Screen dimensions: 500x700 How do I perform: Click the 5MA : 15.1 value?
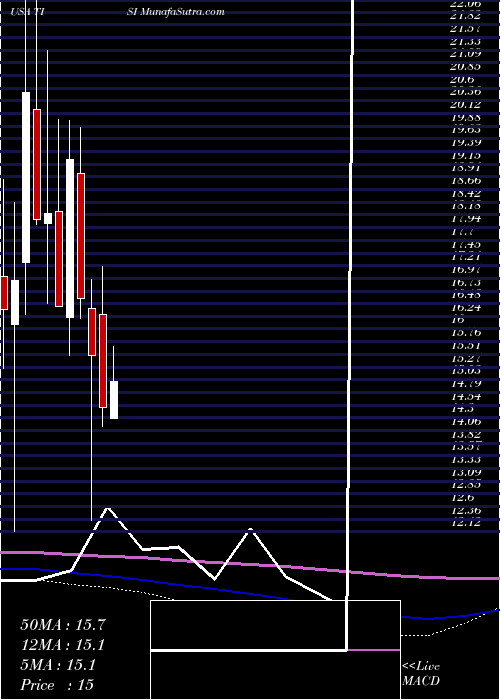pos(57,665)
